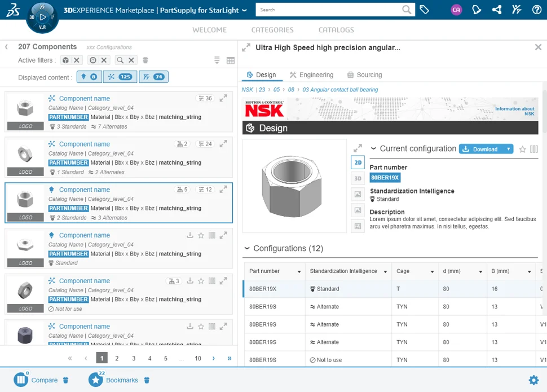Click the tag icon beside the search bar
Image resolution: width=547 pixels, height=392 pixels.
point(425,10)
